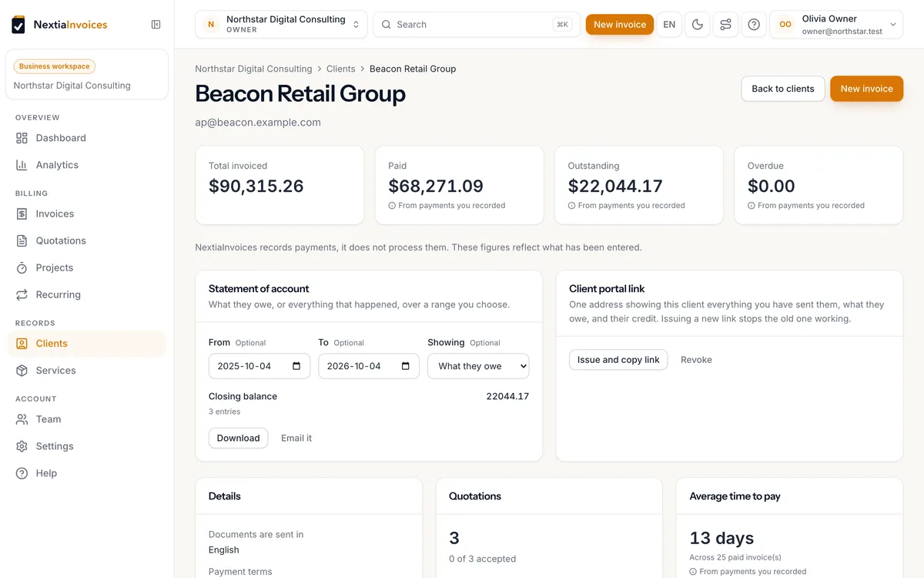This screenshot has width=924, height=578.
Task: Click the From date input 2025-10-04
Action: (259, 366)
